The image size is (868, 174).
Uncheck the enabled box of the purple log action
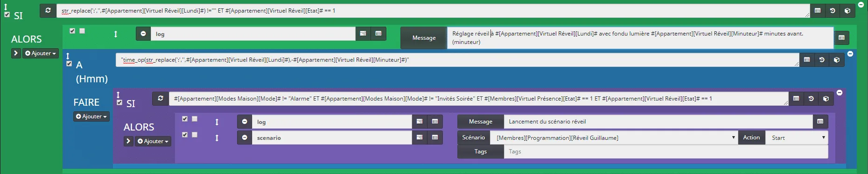[185, 119]
